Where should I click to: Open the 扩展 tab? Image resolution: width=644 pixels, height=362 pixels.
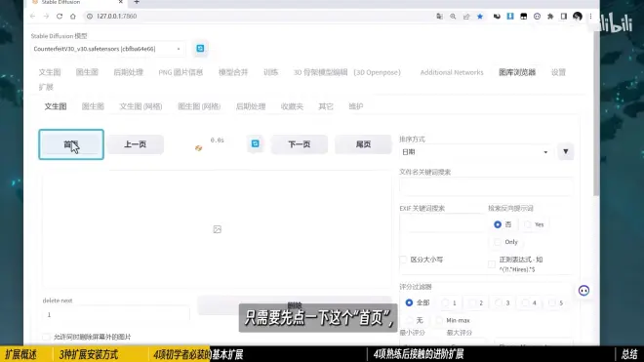[46, 87]
